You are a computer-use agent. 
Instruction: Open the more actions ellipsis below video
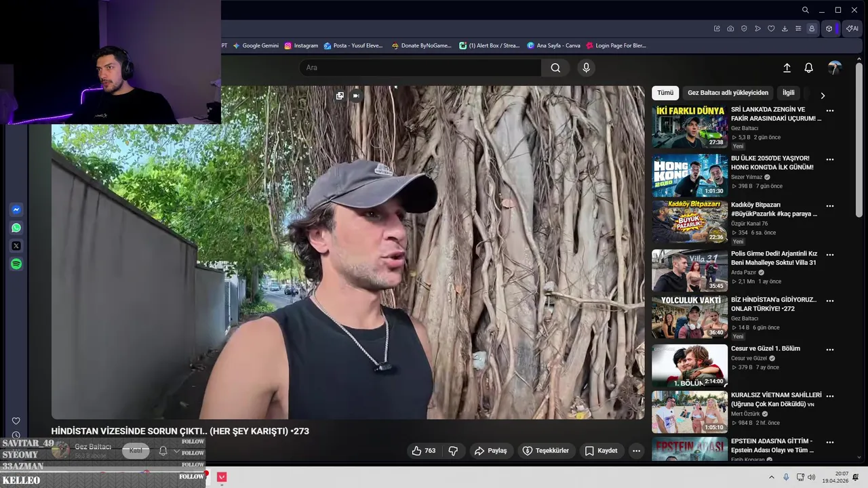click(x=636, y=451)
